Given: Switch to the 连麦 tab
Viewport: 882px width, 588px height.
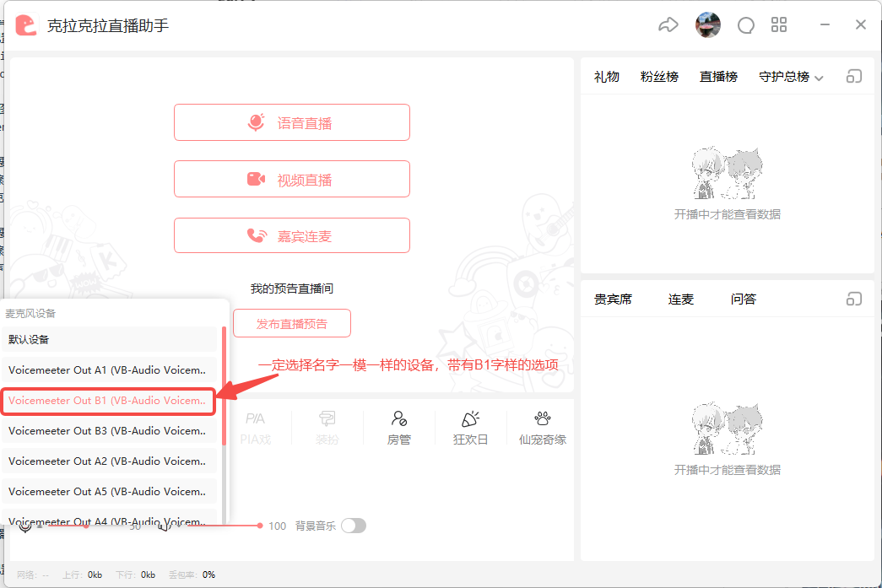Looking at the screenshot, I should coord(680,299).
